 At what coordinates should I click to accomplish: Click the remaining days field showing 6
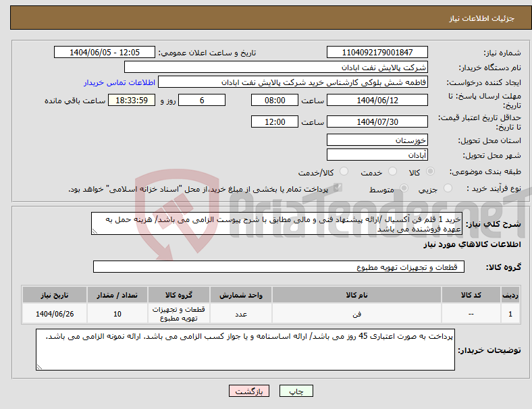pos(202,100)
